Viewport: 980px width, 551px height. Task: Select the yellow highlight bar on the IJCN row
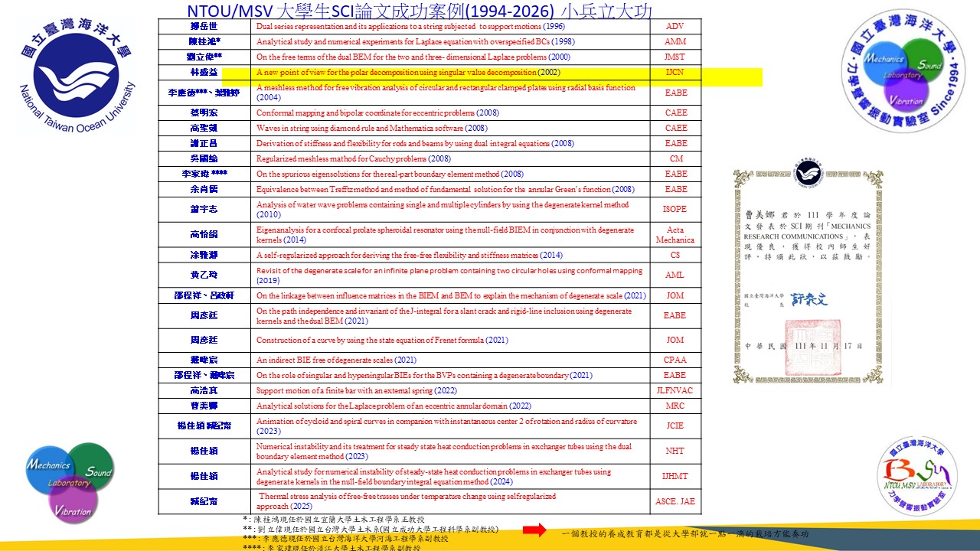click(492, 76)
